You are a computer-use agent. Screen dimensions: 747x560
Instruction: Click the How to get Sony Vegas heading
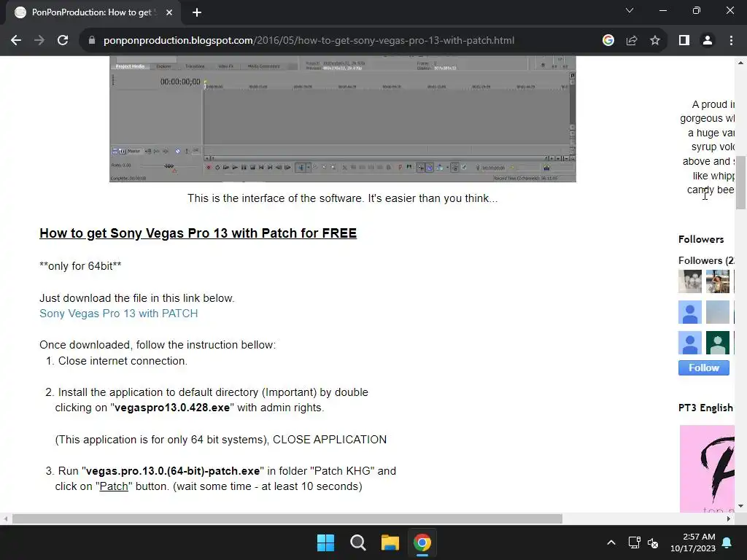click(198, 233)
